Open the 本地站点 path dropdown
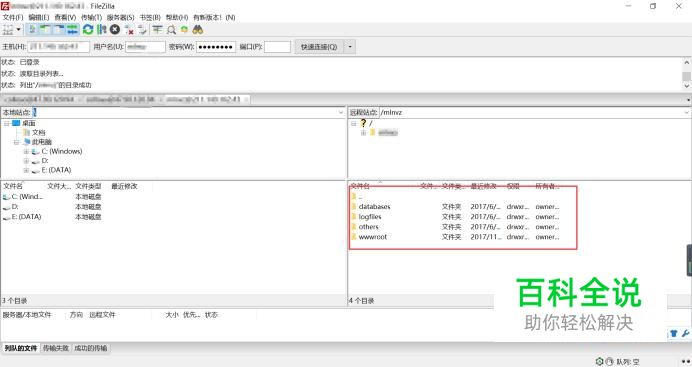 coord(341,112)
